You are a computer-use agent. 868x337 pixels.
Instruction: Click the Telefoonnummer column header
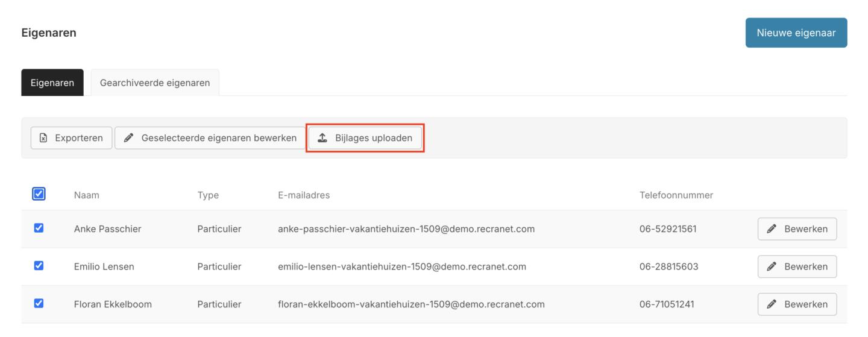676,195
